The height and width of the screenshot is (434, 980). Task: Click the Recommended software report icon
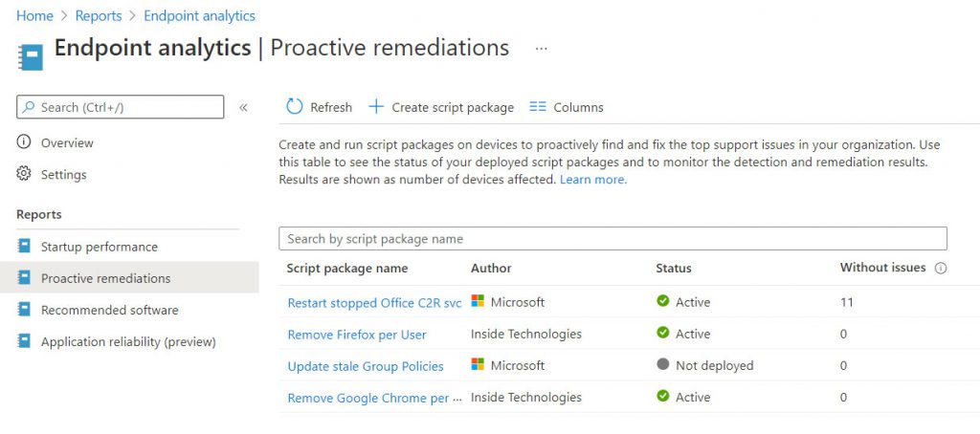tap(24, 309)
